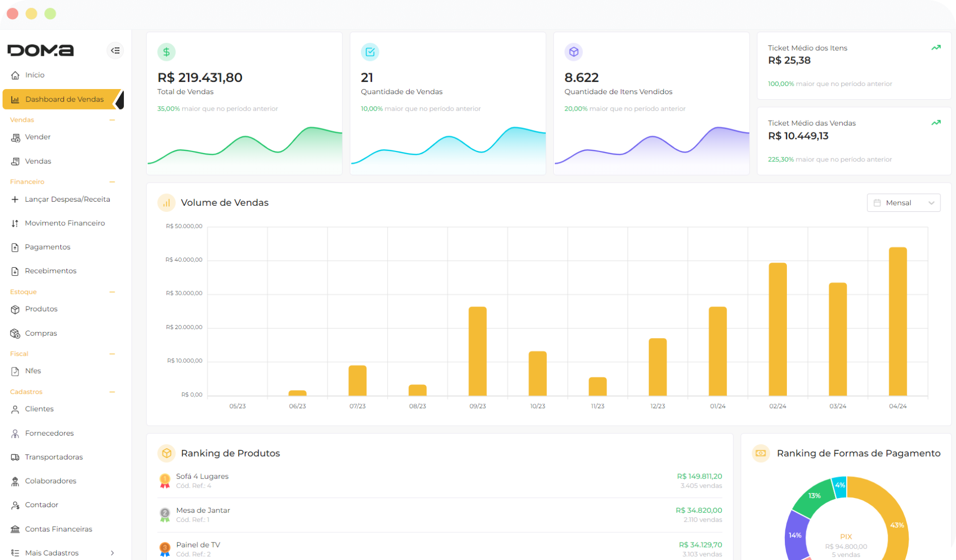Click the R$ 34.820,00 value for Mesa de Jantar
The height and width of the screenshot is (560, 956).
click(x=699, y=510)
